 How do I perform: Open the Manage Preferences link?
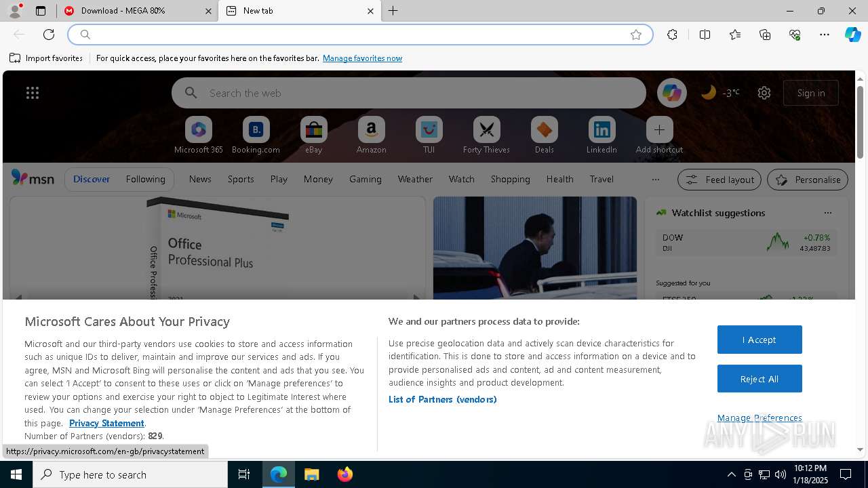pyautogui.click(x=759, y=418)
